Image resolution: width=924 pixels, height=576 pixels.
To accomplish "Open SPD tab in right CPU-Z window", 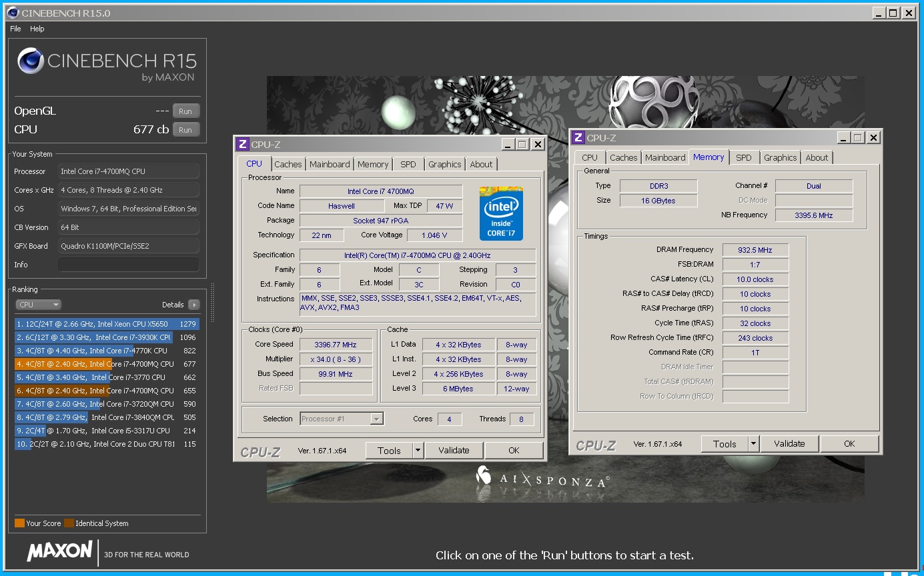I will click(744, 158).
